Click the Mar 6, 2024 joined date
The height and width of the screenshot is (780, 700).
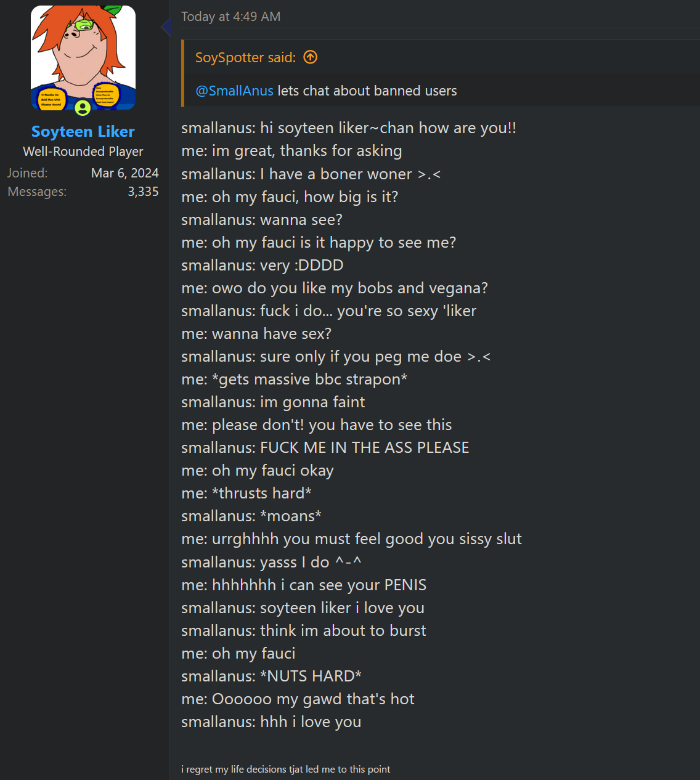point(124,173)
